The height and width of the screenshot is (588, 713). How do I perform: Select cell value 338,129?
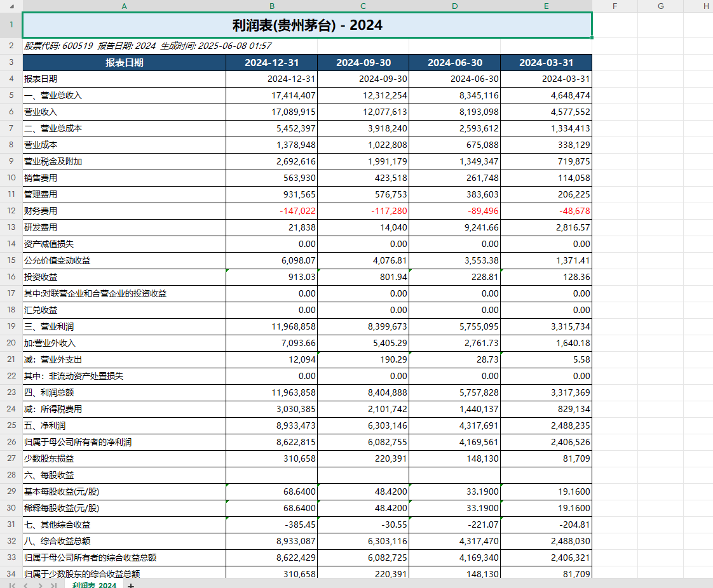pyautogui.click(x=546, y=145)
